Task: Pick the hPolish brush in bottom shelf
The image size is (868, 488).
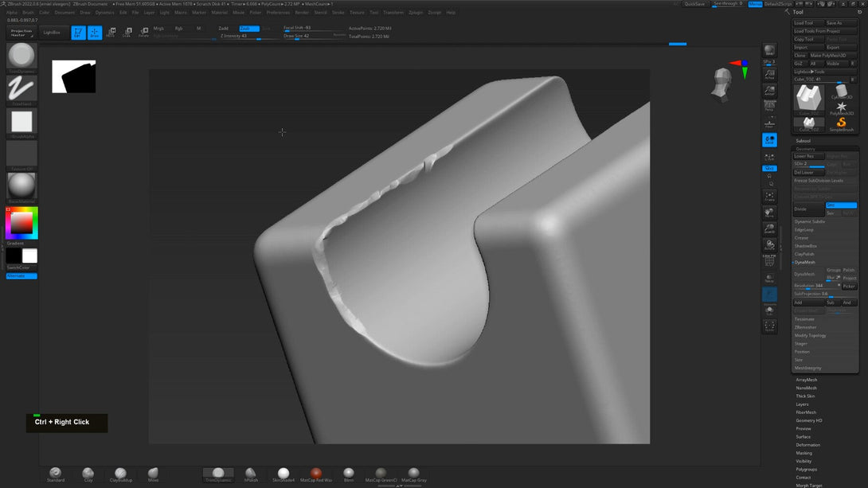Action: pyautogui.click(x=251, y=474)
